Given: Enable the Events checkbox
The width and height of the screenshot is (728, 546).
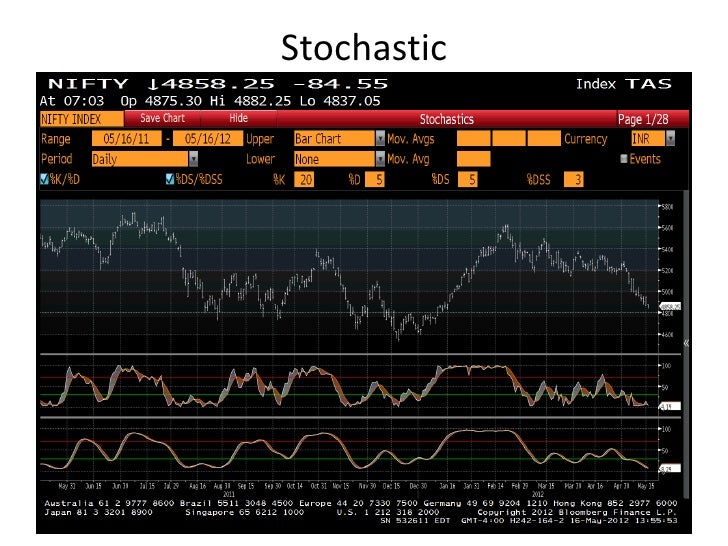Looking at the screenshot, I should tap(624, 159).
